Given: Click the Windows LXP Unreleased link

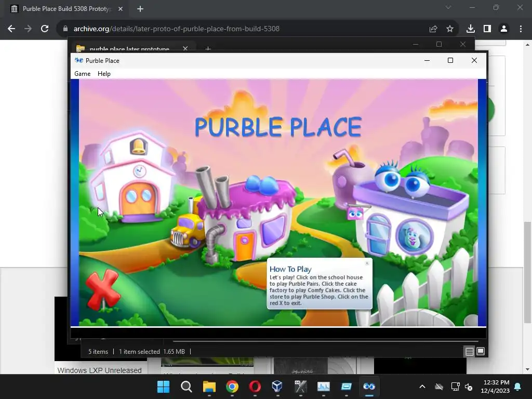Looking at the screenshot, I should point(99,370).
